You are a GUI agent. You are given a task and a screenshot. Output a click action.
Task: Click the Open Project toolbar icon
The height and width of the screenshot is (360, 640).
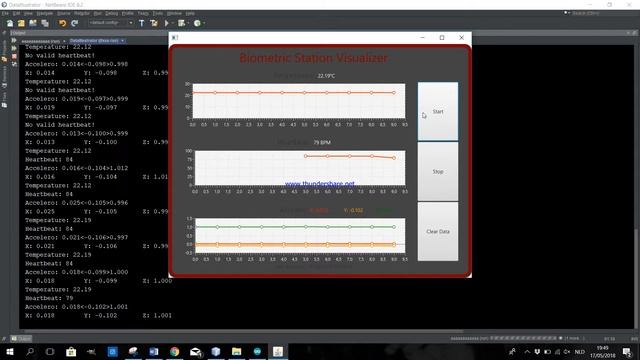point(33,23)
